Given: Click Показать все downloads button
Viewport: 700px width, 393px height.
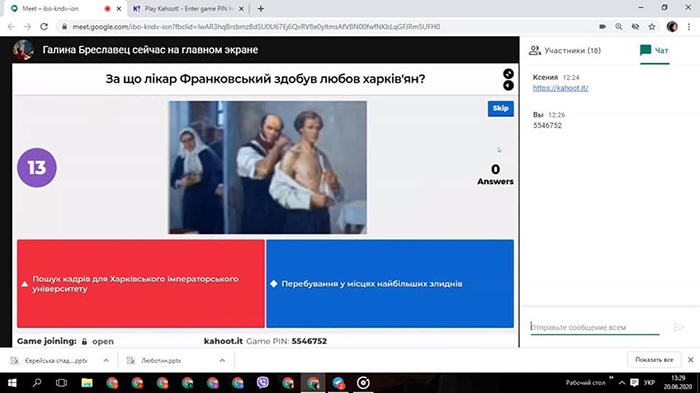Looking at the screenshot, I should 654,360.
